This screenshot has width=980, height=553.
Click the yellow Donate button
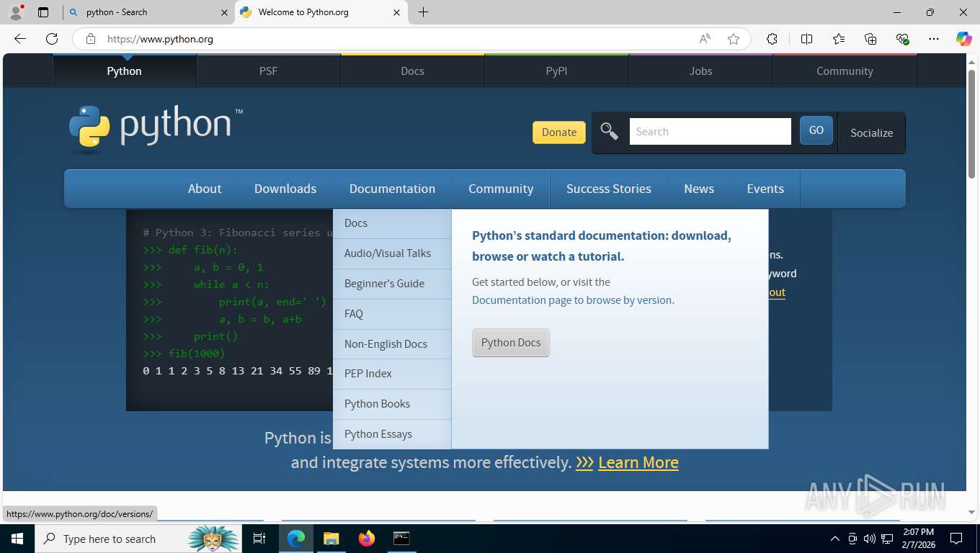point(559,132)
